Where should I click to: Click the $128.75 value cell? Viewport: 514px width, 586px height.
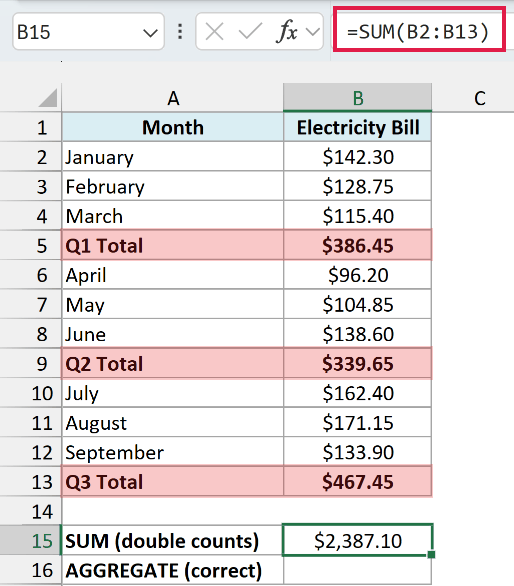(x=357, y=186)
